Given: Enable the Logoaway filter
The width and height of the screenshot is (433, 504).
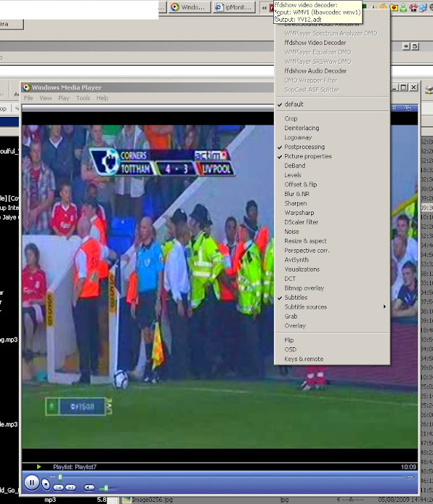Looking at the screenshot, I should [332, 138].
